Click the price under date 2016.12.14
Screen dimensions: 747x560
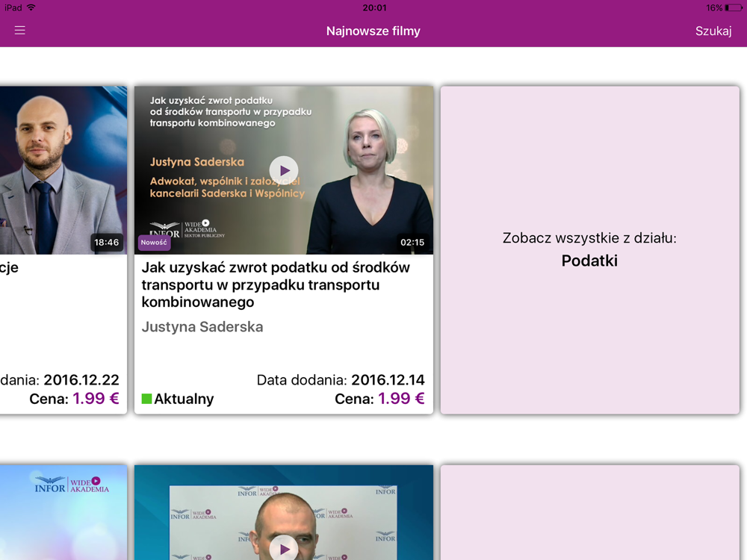pos(401,399)
